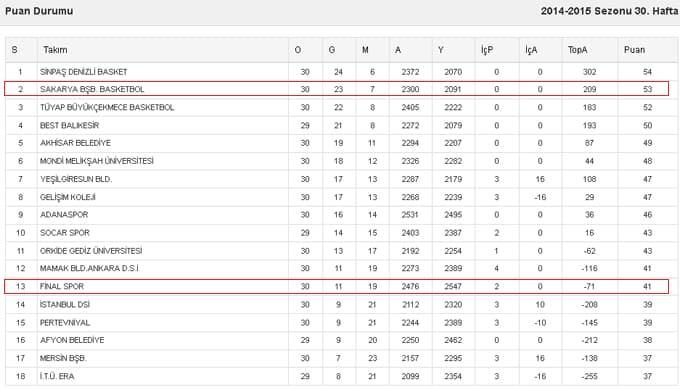Click TopA value -208 in İstanbul DSİ row
The height and width of the screenshot is (390, 680).
tap(589, 305)
